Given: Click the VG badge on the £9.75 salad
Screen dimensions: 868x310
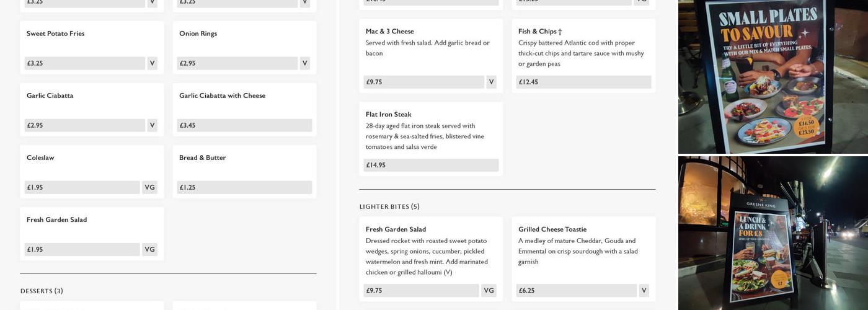Looking at the screenshot, I should pyautogui.click(x=489, y=290).
